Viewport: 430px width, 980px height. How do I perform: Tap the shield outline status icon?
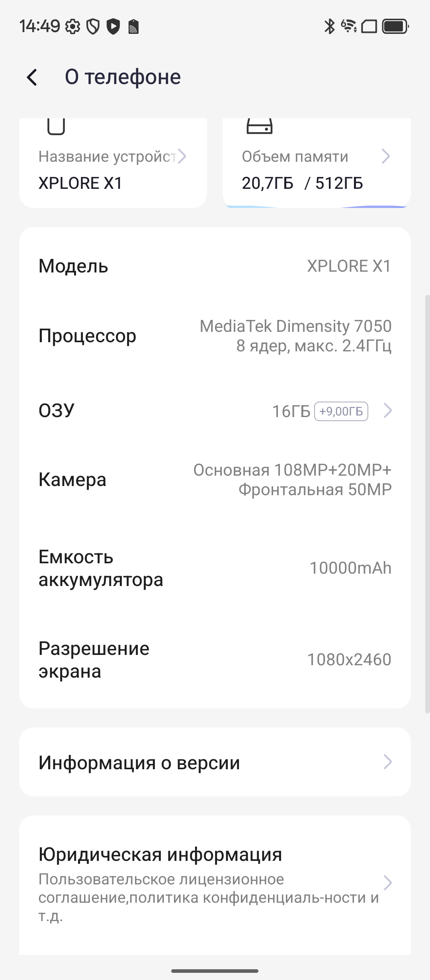[x=93, y=27]
